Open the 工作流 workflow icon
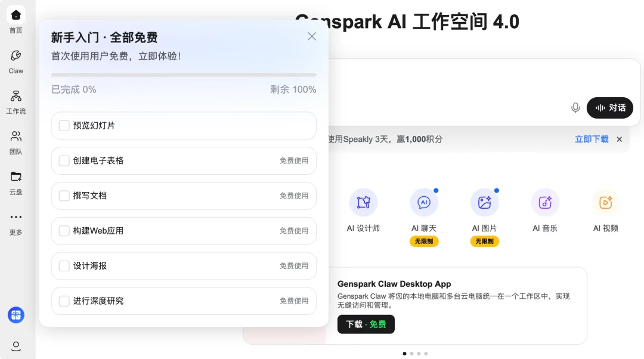This screenshot has width=644, height=359. 16,96
